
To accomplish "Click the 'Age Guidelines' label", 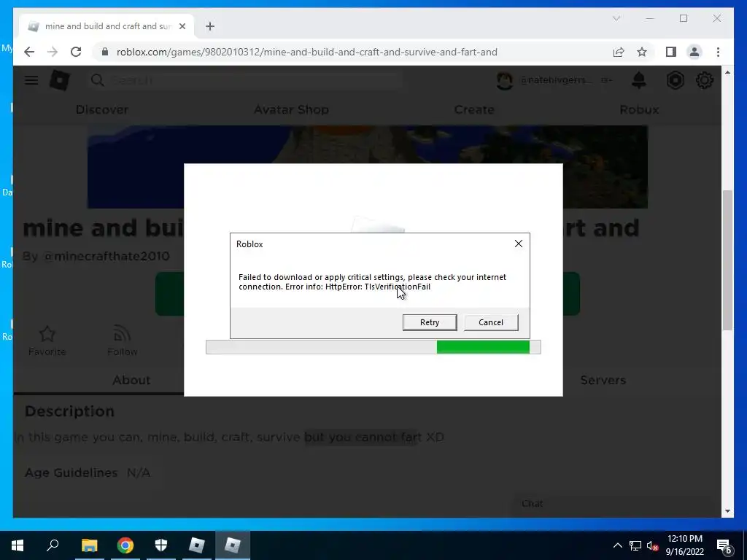I will tap(71, 472).
